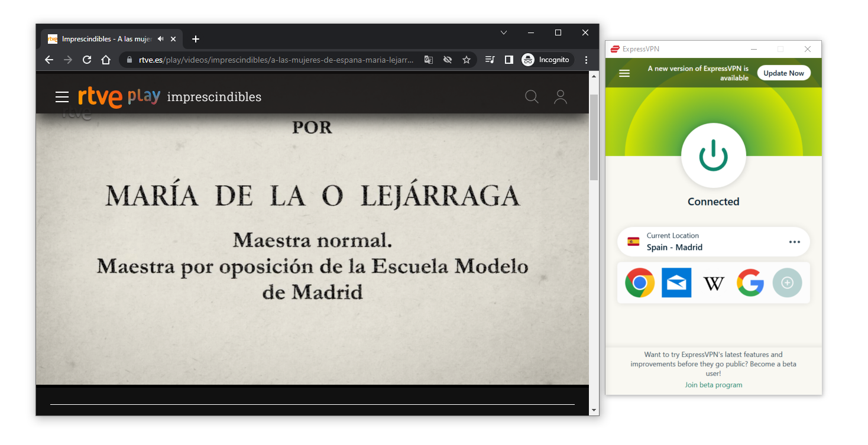Click the ExpressVPN title bar logo

click(615, 49)
